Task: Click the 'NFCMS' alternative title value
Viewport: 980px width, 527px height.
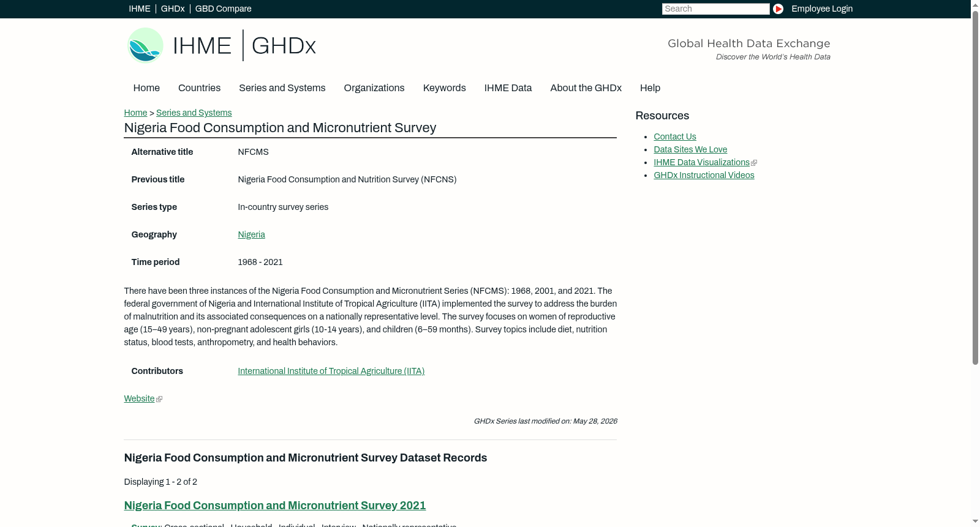Action: (x=253, y=152)
